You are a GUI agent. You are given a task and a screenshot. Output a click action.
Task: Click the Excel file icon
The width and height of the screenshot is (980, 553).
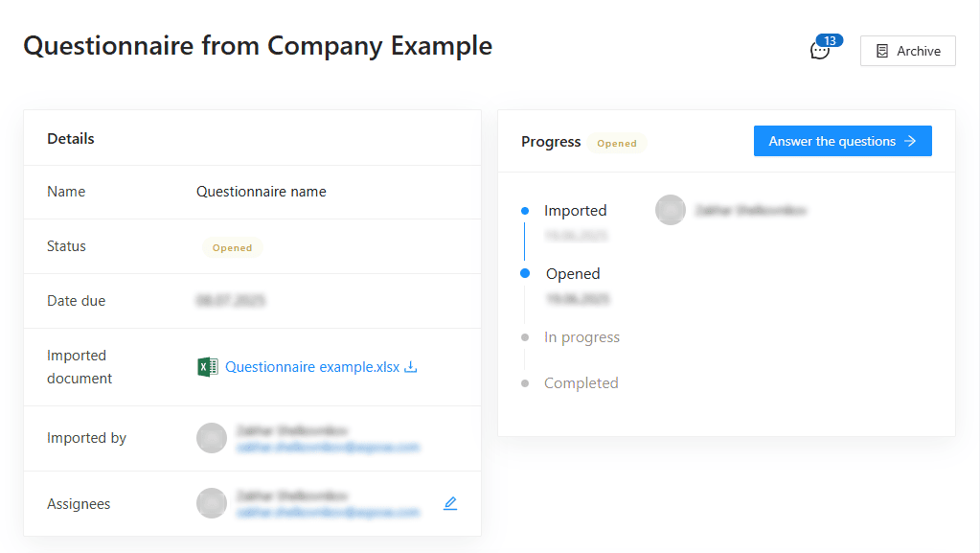(x=207, y=366)
